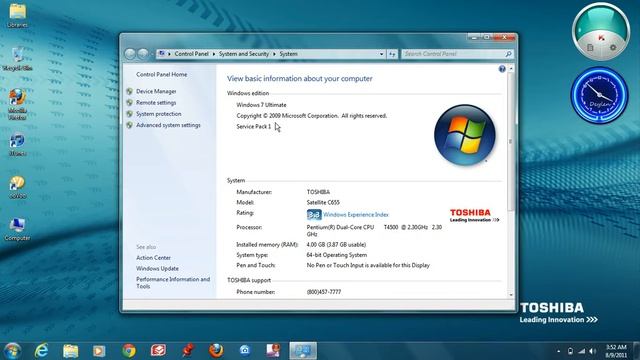
Task: Click the Show desktop button
Action: pyautogui.click(x=636, y=351)
